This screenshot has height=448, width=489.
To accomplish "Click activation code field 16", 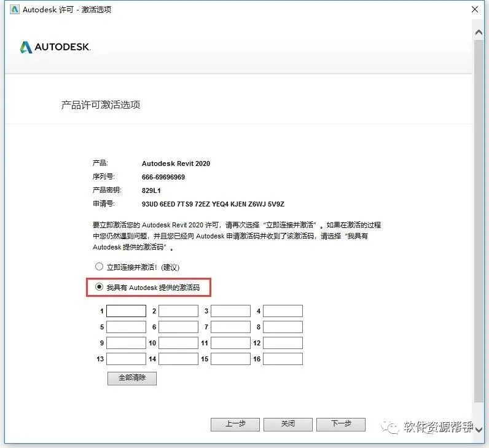I will pos(283,359).
